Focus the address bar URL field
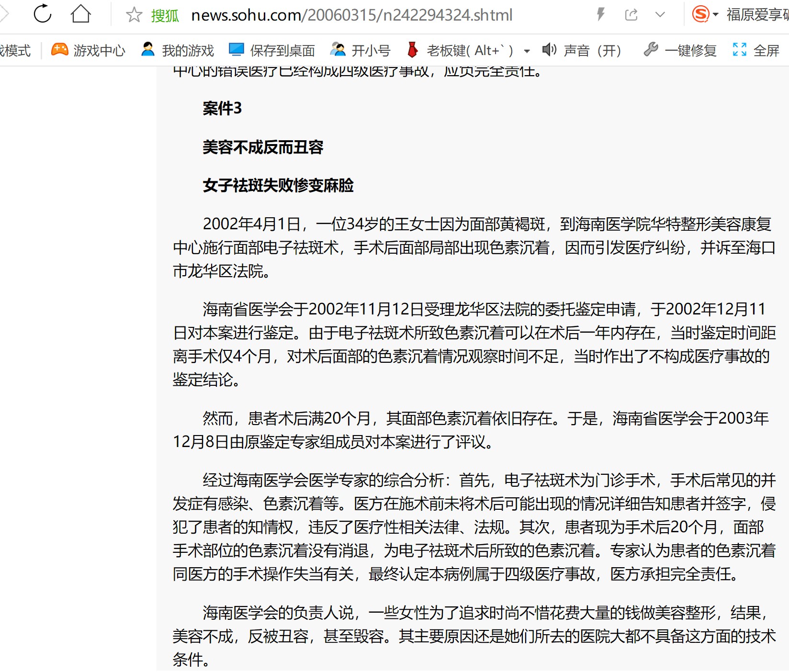The width and height of the screenshot is (789, 672). (352, 15)
